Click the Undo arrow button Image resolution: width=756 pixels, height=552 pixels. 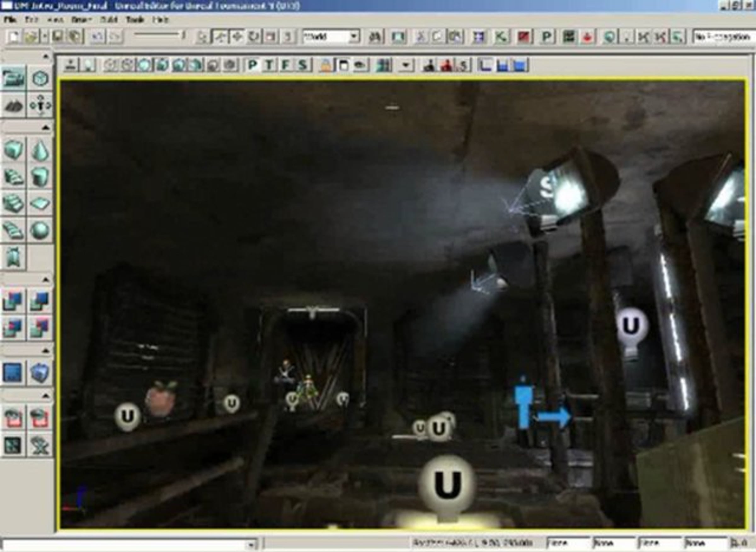click(x=97, y=37)
